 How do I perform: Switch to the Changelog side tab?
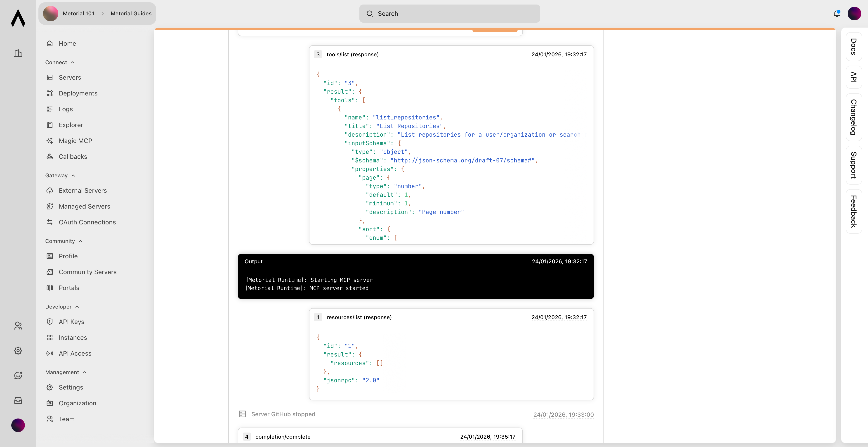point(853,116)
